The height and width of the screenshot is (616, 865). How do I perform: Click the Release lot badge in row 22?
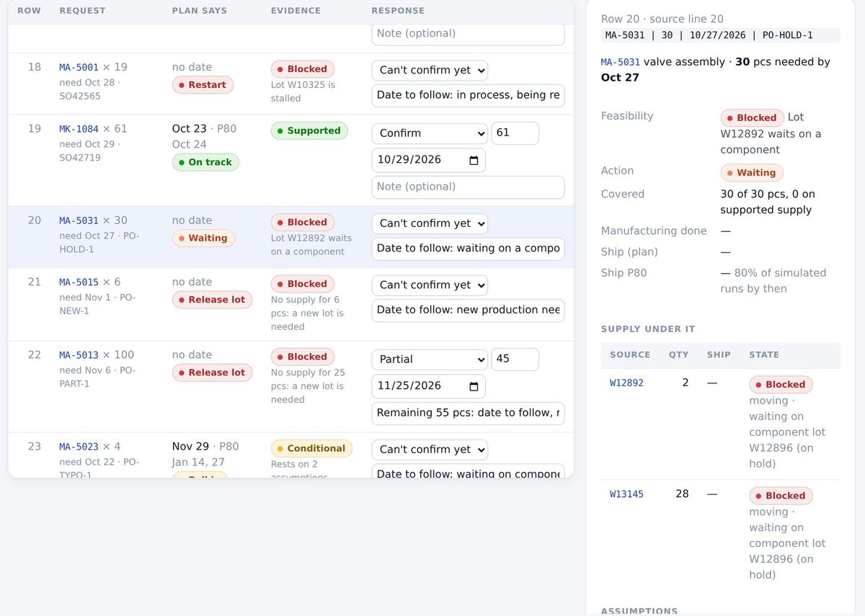[x=212, y=372]
